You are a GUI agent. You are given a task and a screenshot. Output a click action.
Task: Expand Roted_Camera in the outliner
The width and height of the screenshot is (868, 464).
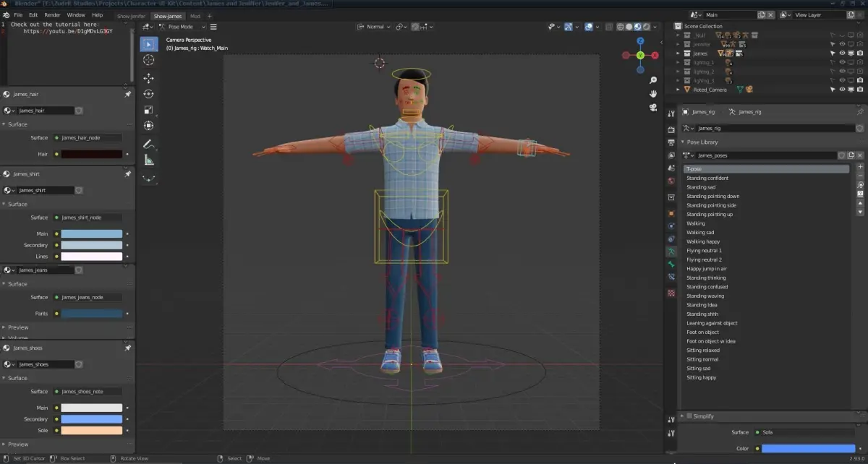(x=678, y=90)
